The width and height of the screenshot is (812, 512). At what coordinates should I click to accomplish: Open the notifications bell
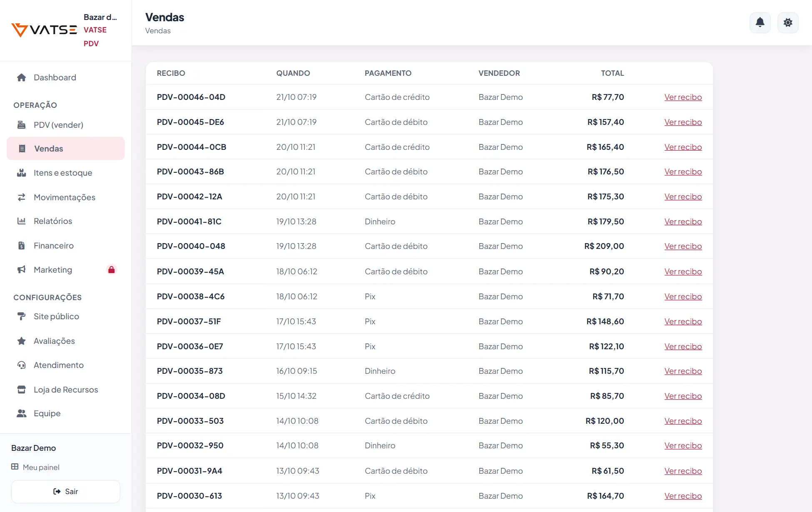point(760,22)
